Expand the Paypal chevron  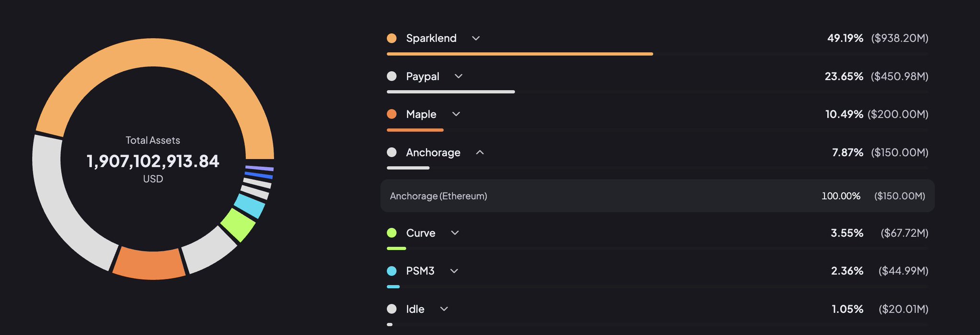point(458,76)
